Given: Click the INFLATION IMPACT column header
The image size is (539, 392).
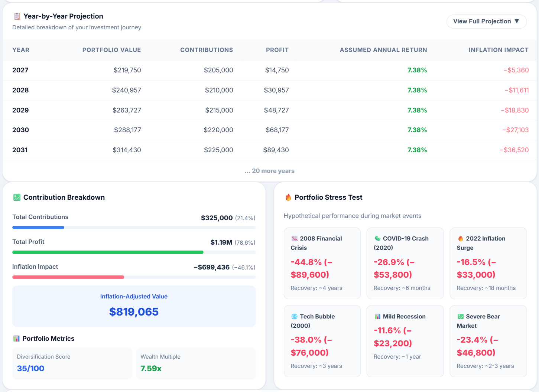Looking at the screenshot, I should click(x=499, y=50).
